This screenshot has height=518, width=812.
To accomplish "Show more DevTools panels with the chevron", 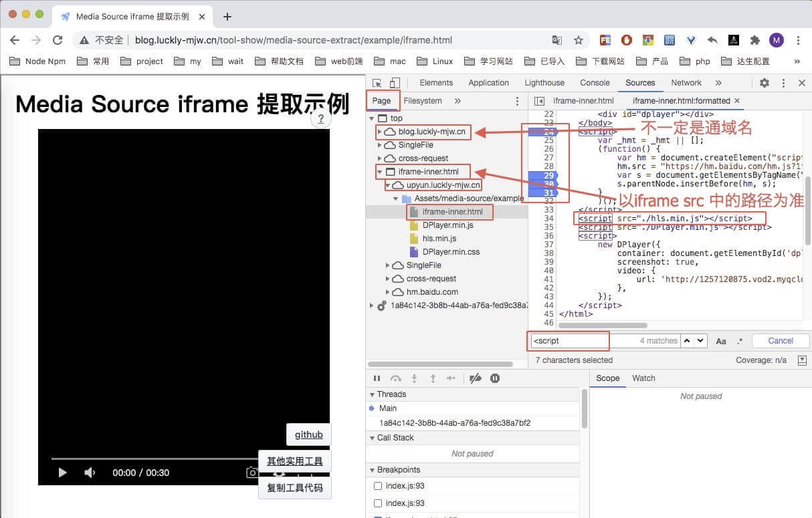I will [718, 83].
